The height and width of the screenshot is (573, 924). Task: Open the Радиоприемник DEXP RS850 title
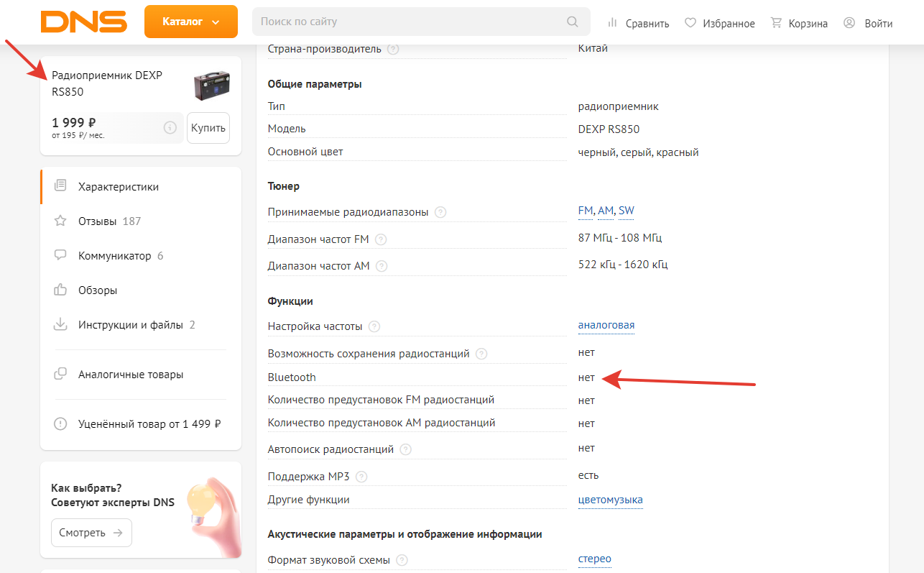tap(107, 83)
